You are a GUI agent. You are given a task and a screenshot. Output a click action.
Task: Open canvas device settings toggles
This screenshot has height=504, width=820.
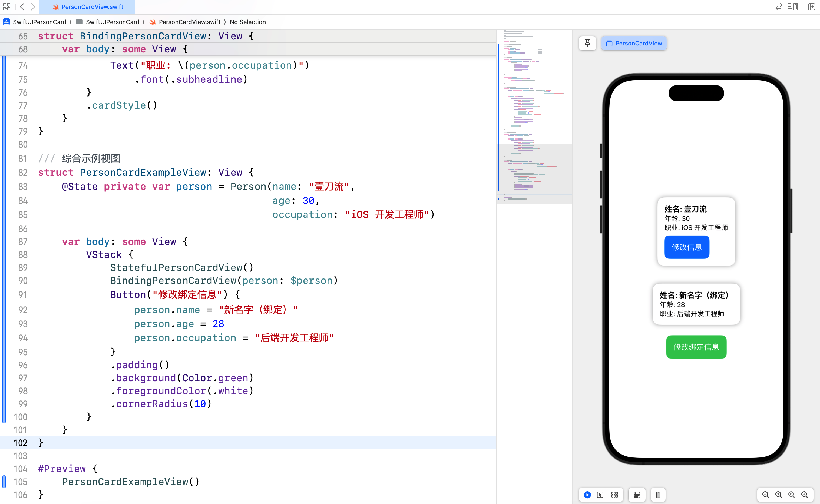[637, 495]
